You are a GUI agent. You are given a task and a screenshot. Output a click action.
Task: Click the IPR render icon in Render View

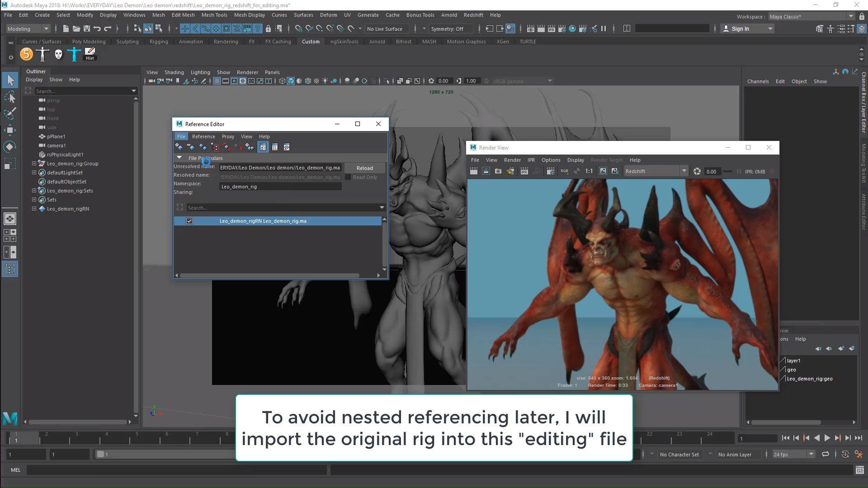pyautogui.click(x=524, y=171)
